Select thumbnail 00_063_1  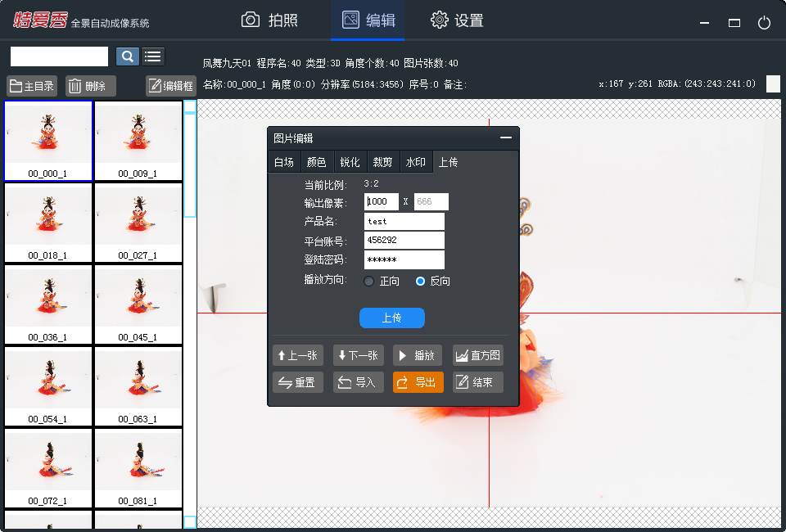pyautogui.click(x=138, y=386)
